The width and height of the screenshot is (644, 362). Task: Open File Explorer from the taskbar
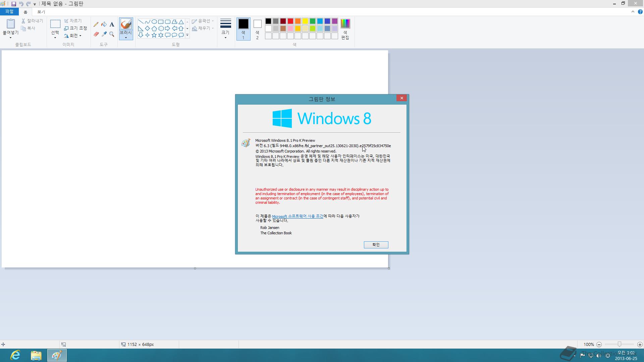pos(36,355)
